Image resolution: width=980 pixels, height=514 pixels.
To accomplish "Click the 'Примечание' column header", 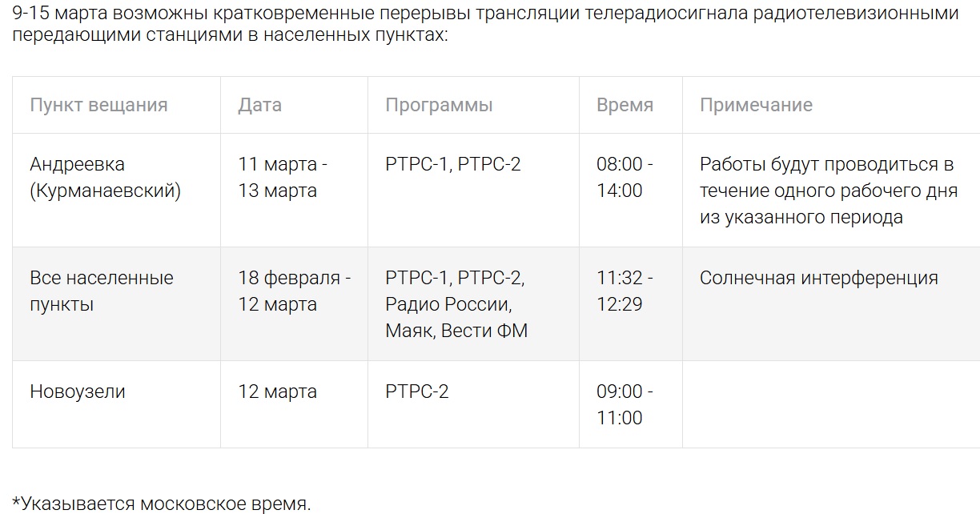I will coord(756,105).
